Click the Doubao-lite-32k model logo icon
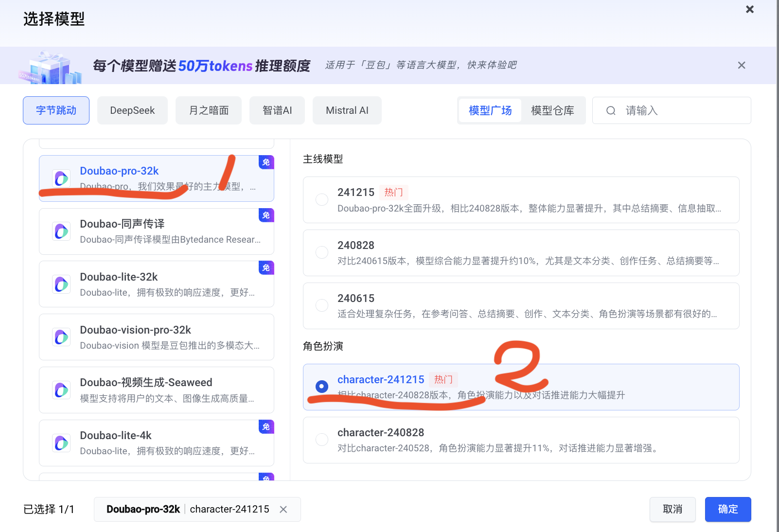The height and width of the screenshot is (532, 779). [61, 284]
